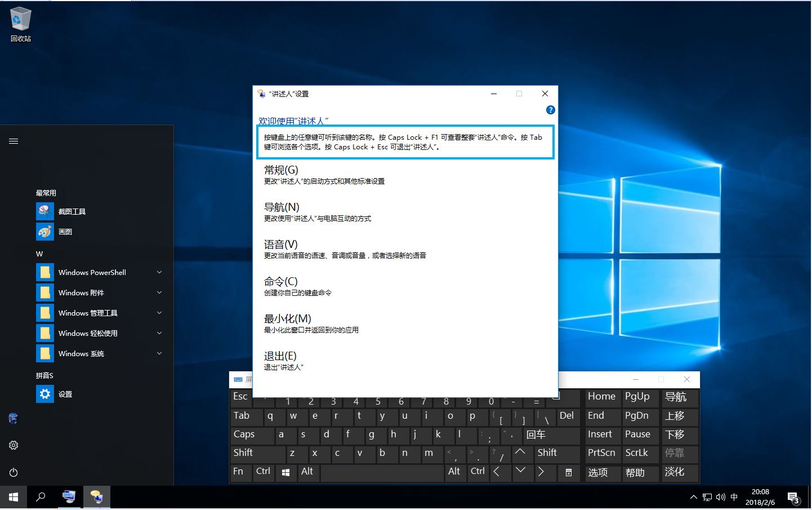Expand the Windows 附件 group
The height and width of the screenshot is (510, 812).
click(159, 292)
